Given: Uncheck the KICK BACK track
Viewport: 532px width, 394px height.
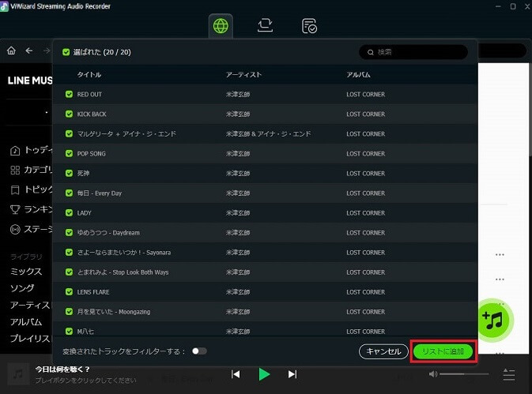Looking at the screenshot, I should coord(69,114).
